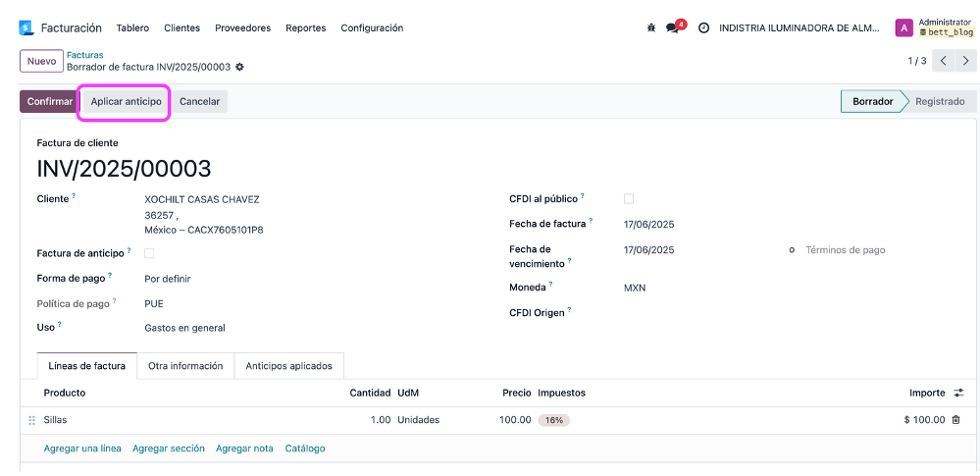Switch to the Anticipos aplicados tab

[288, 366]
